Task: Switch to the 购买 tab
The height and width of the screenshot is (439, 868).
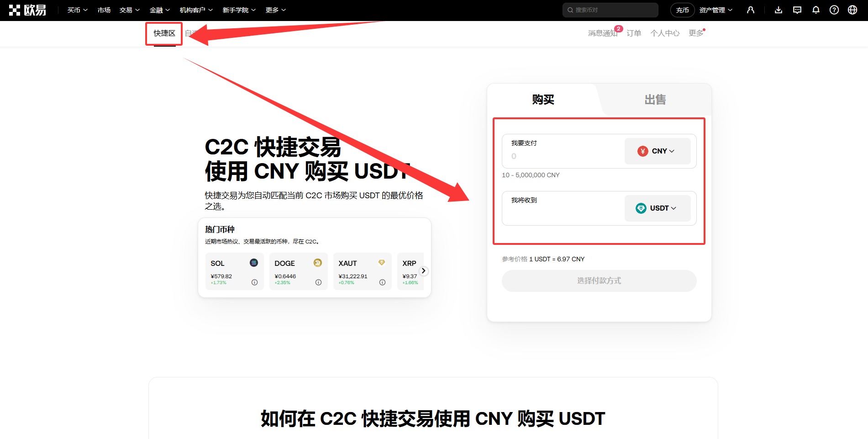Action: (x=543, y=100)
